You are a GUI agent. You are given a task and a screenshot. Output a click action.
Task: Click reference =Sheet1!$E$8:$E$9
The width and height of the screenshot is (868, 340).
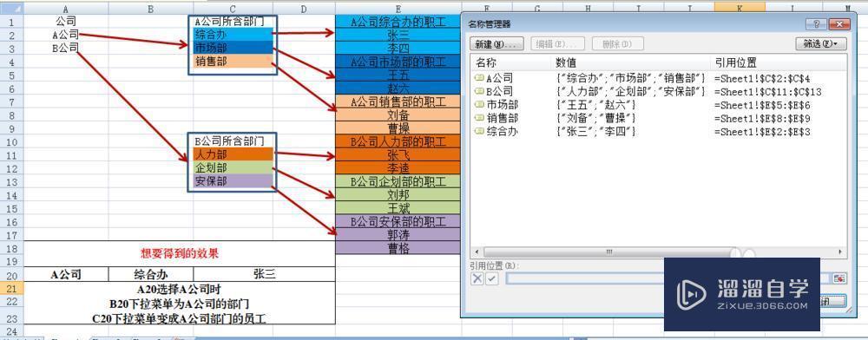point(762,118)
